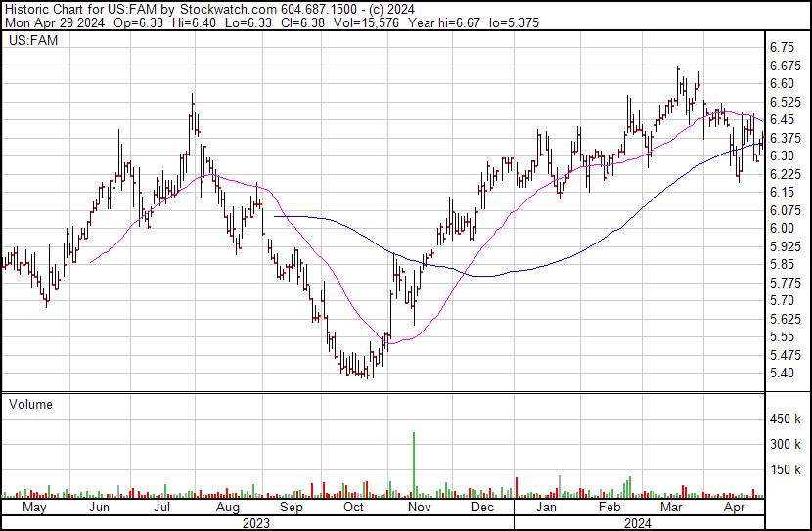Click the 5.40 price axis label
The height and width of the screenshot is (531, 812).
tap(782, 374)
